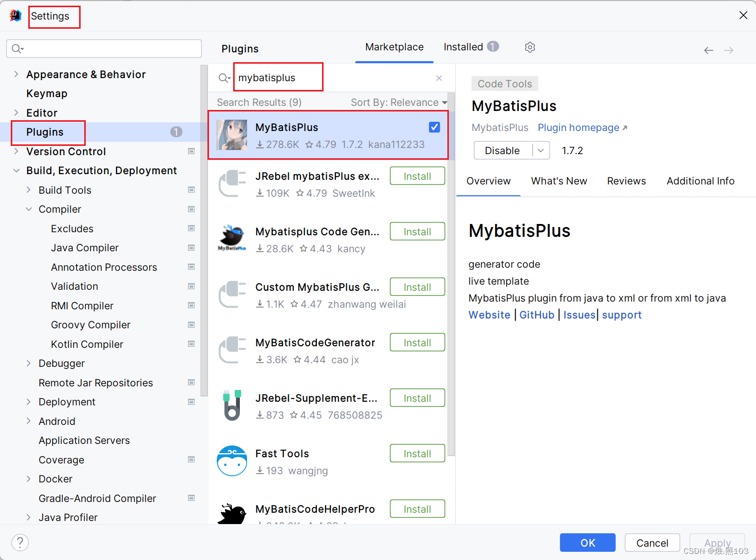Screen dimensions: 756x560
Task: Collapse the Compiler node
Action: click(x=28, y=209)
